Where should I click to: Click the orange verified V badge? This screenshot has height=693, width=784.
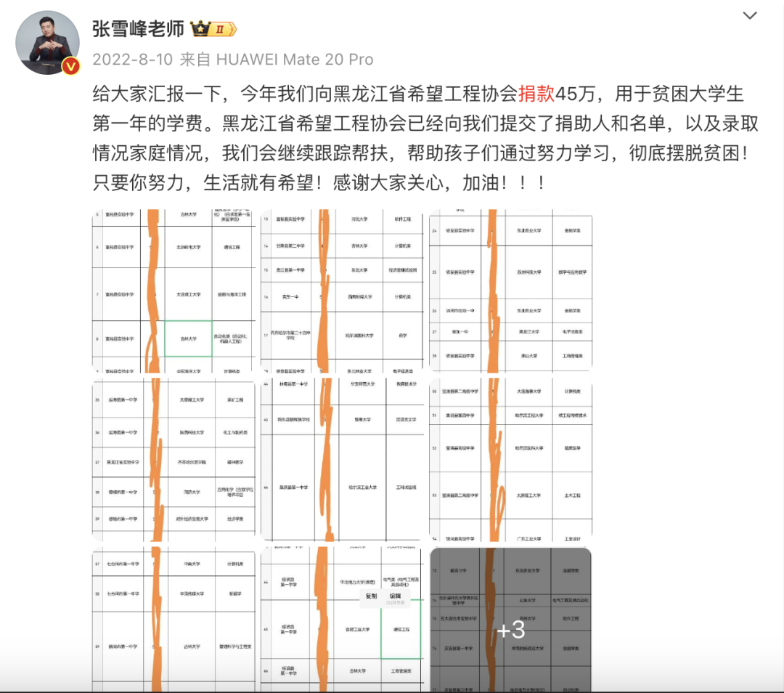click(x=71, y=66)
